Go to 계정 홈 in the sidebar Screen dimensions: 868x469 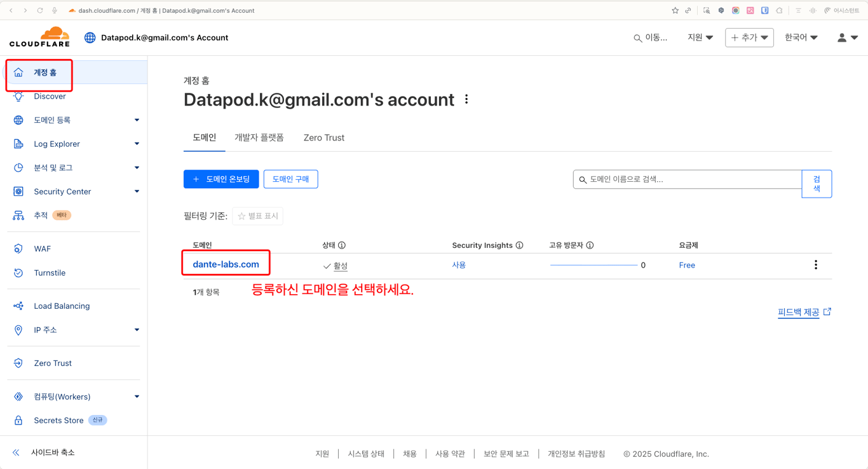76,72
